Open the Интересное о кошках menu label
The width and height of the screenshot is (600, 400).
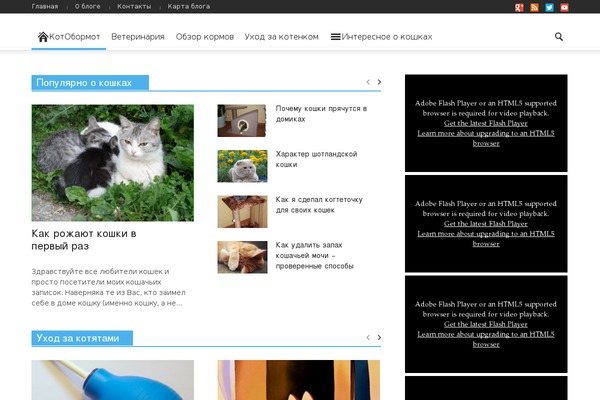(387, 37)
